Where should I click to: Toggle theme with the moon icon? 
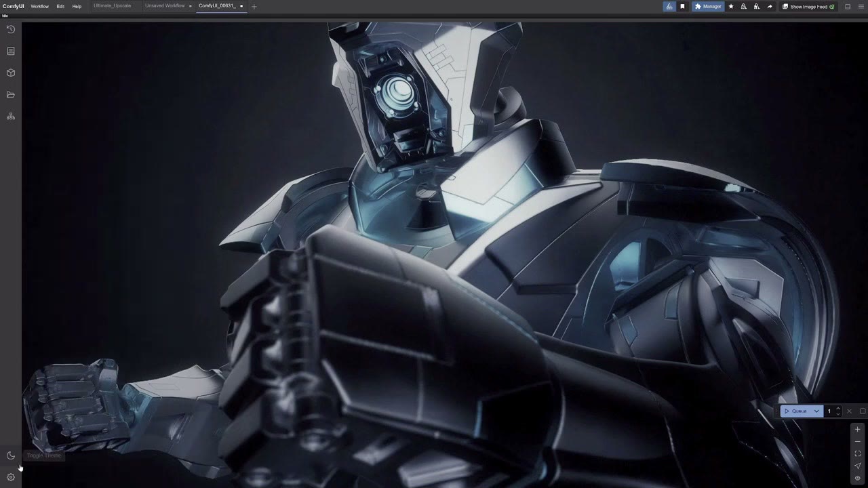(11, 455)
